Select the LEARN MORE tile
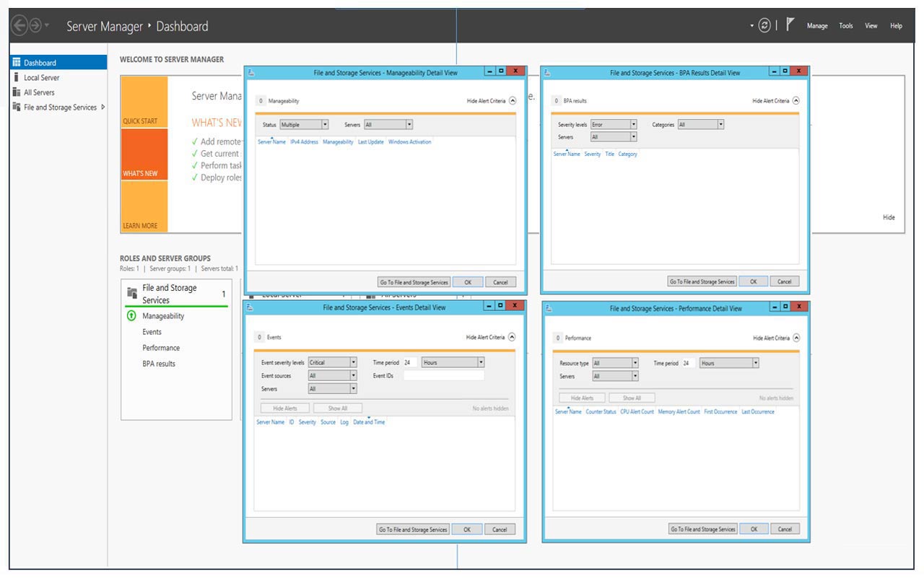 pos(144,206)
